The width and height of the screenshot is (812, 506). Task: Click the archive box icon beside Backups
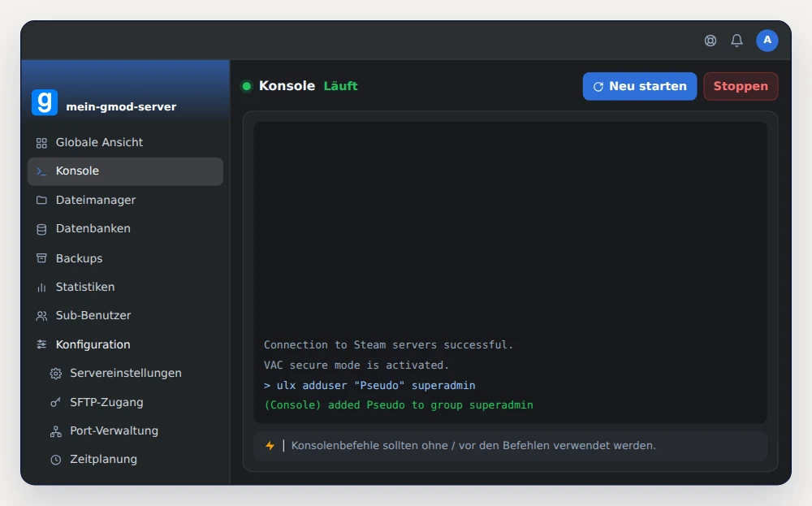(x=41, y=258)
